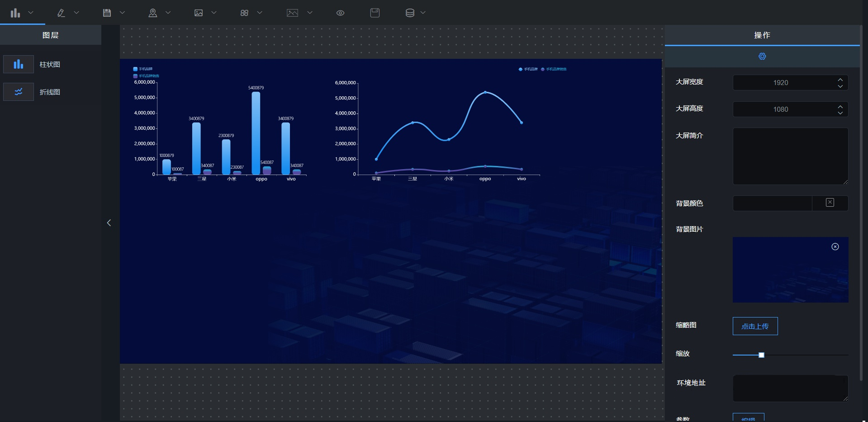This screenshot has height=422, width=868.
Task: Click the save disk icon in toolbar
Action: point(375,13)
